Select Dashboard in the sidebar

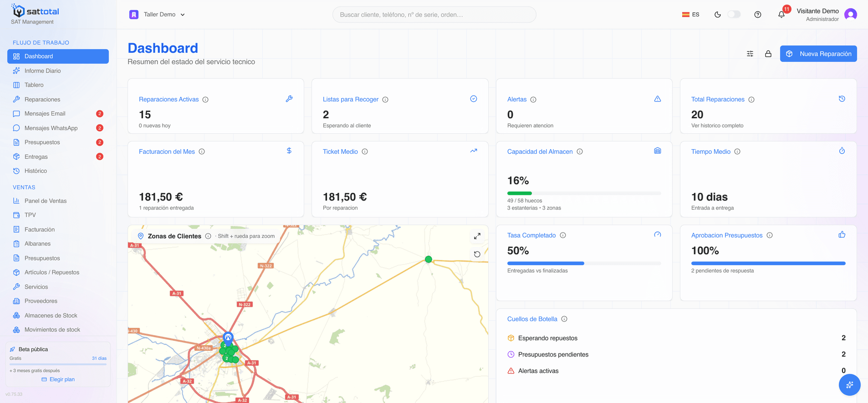(x=58, y=56)
